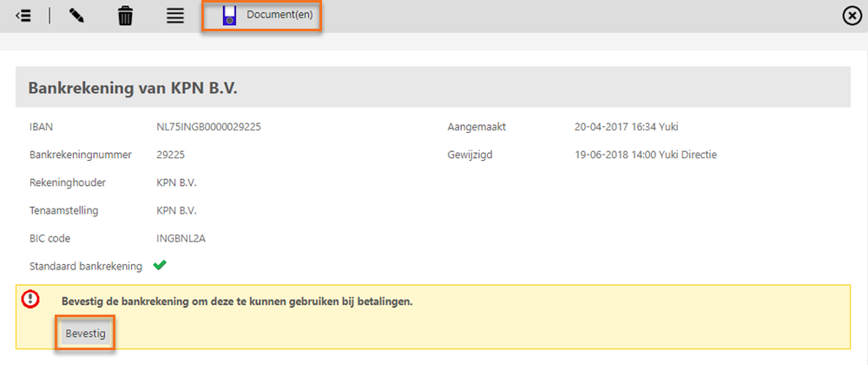Click the BIC code label
The image size is (868, 365).
[x=49, y=239]
